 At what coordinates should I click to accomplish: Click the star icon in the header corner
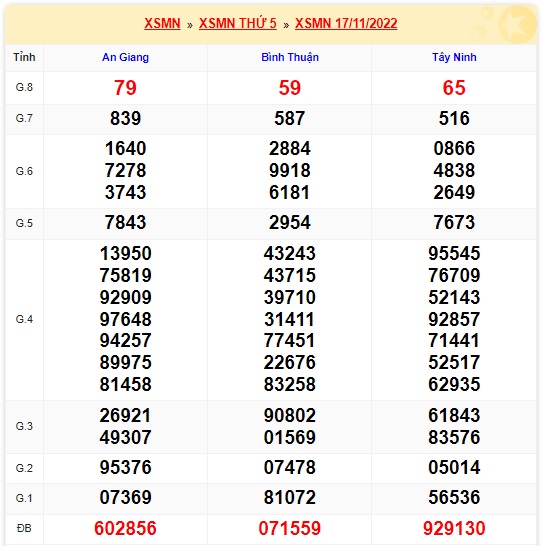(x=517, y=24)
